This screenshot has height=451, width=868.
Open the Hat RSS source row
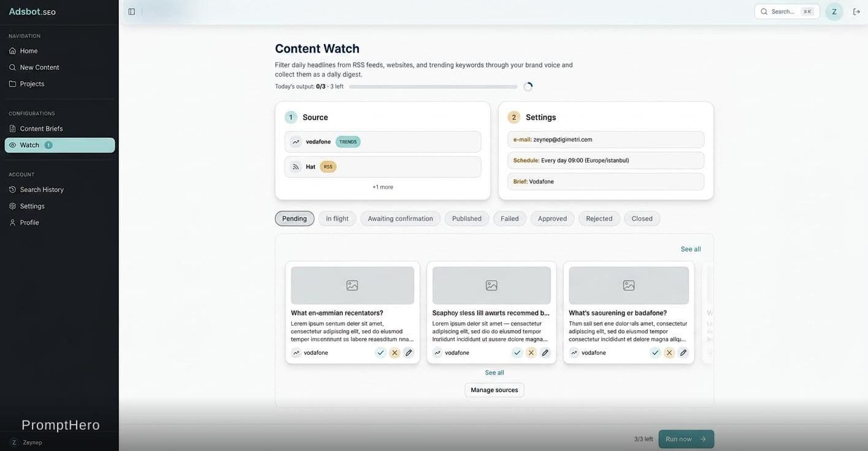[x=383, y=167]
